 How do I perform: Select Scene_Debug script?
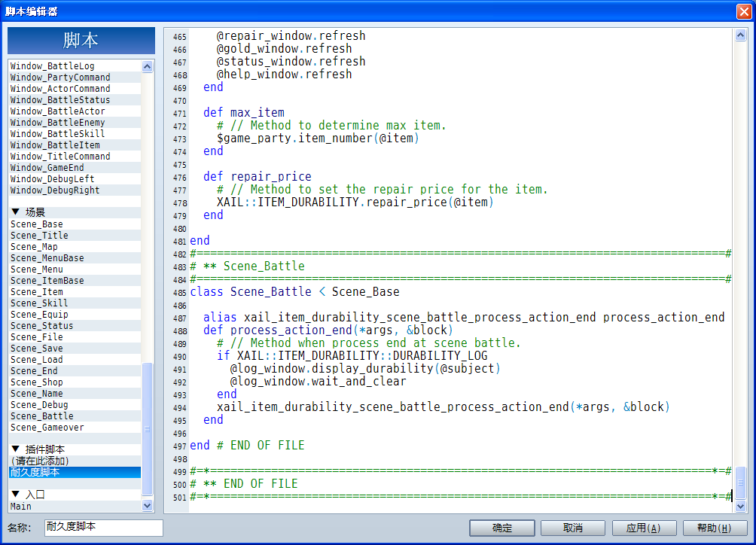coord(75,405)
